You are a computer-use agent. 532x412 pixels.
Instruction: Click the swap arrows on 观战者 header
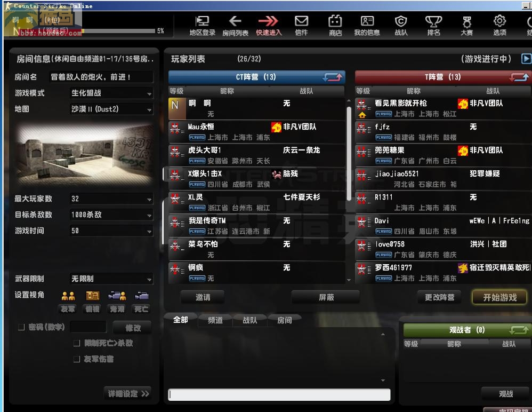[519, 329]
